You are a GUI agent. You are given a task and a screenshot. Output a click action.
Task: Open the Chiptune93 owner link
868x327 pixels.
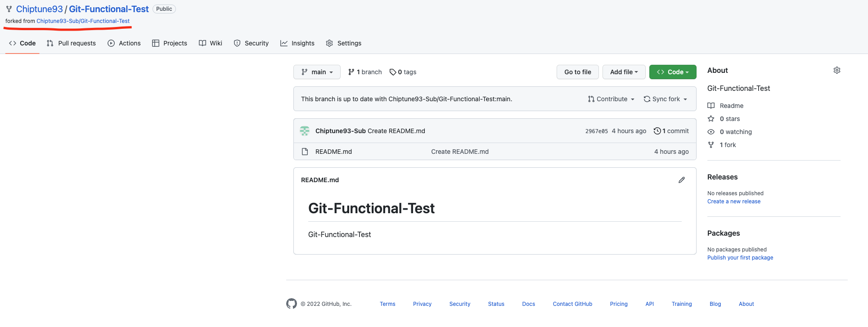pos(40,9)
